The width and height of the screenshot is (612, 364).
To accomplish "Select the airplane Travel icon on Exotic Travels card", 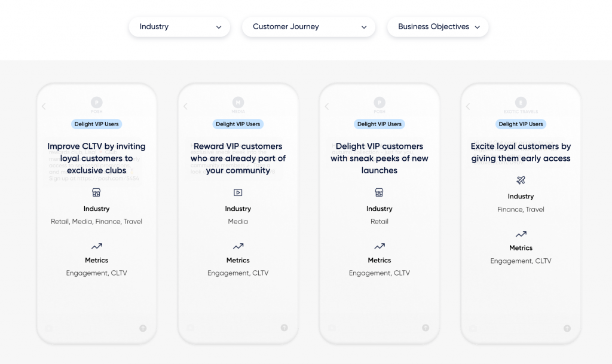I will click(x=521, y=180).
